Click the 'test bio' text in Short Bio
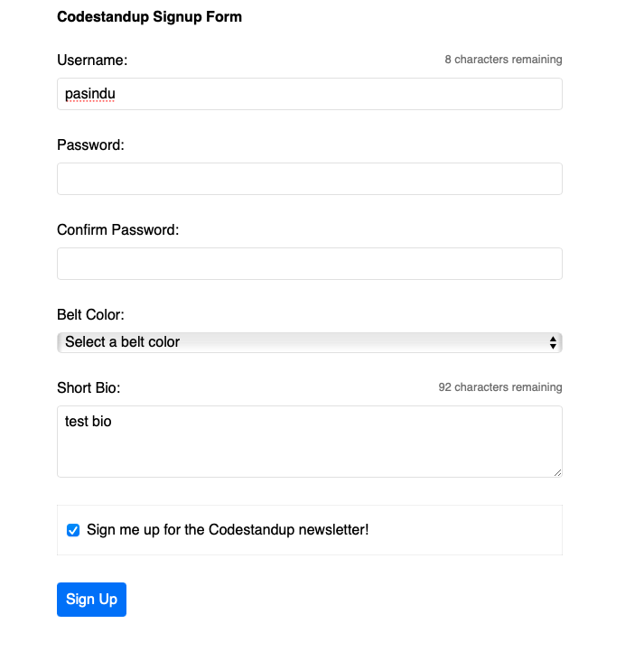Screen dimensions: 644x661 (89, 421)
